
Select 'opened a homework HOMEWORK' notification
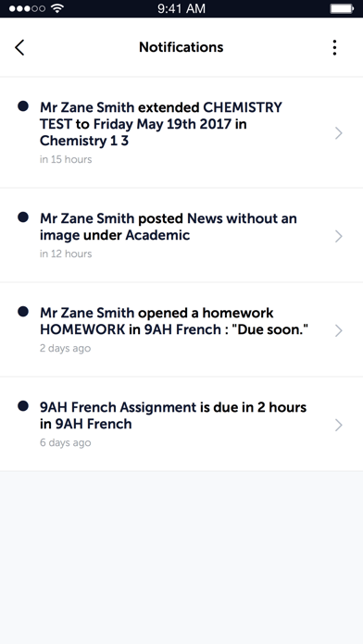coord(181,329)
